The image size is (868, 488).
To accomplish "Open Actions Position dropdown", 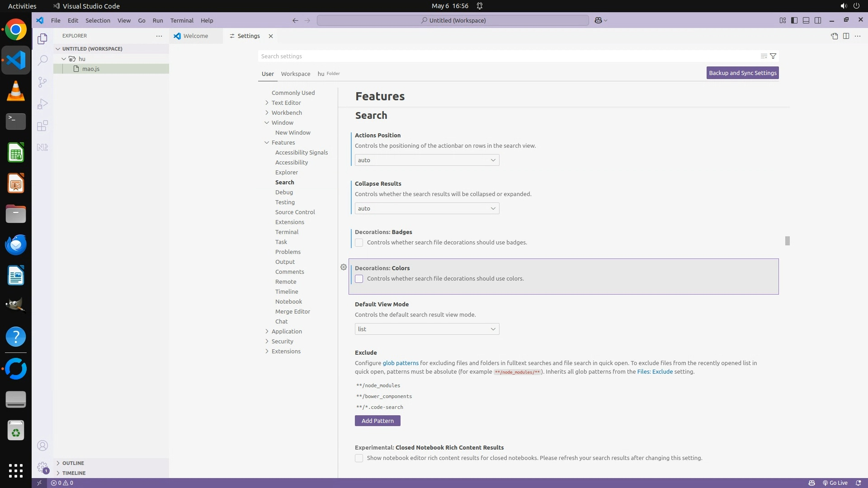I will click(x=427, y=160).
